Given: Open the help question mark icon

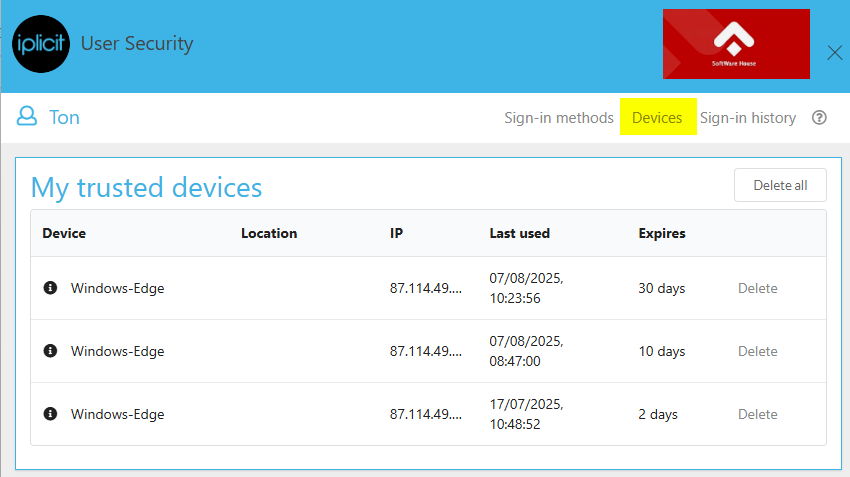Looking at the screenshot, I should point(819,118).
